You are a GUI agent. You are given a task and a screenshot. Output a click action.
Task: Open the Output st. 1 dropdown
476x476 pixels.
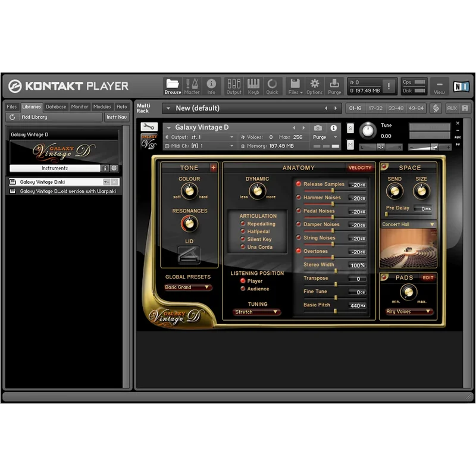point(200,137)
